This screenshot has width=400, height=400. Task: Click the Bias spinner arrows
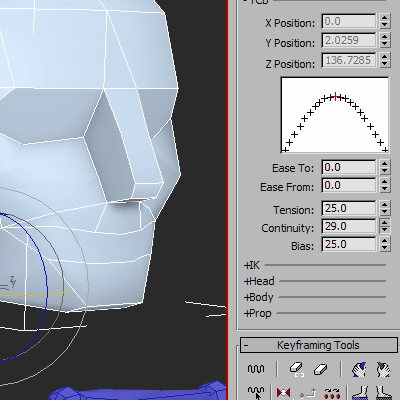[x=385, y=244]
